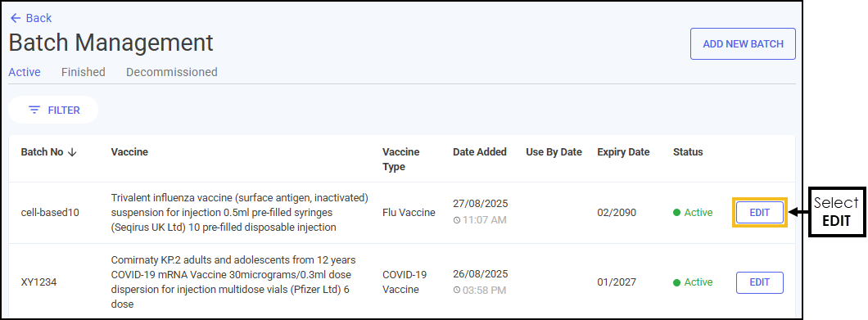This screenshot has height=320, width=868.
Task: Click the Back arrow icon
Action: (16, 18)
